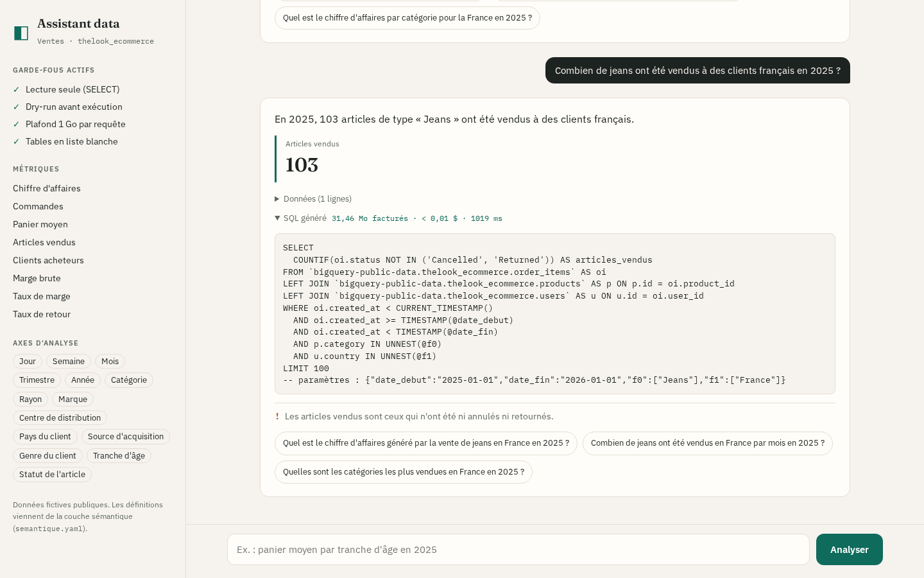
Task: Click the Assistant data logo icon
Action: tap(21, 33)
